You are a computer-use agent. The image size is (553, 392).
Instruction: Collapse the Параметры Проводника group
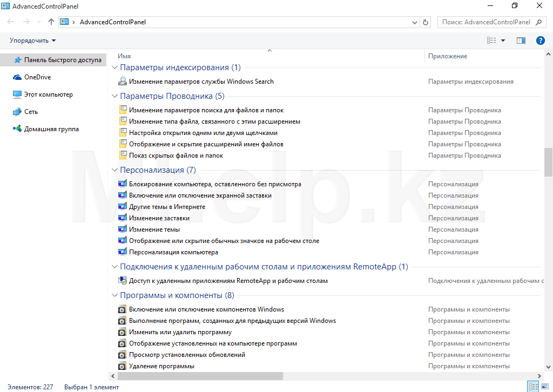pos(114,96)
